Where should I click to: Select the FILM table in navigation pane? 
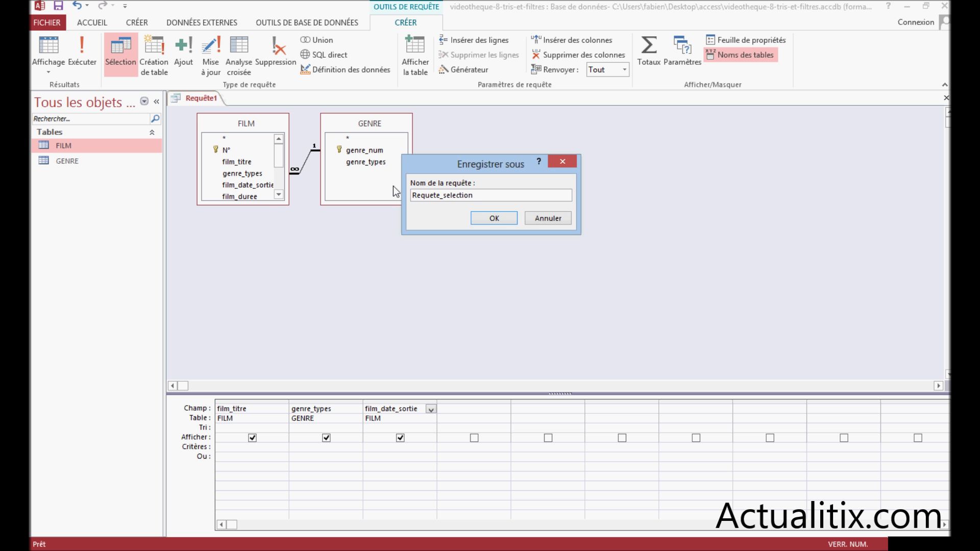click(x=96, y=145)
